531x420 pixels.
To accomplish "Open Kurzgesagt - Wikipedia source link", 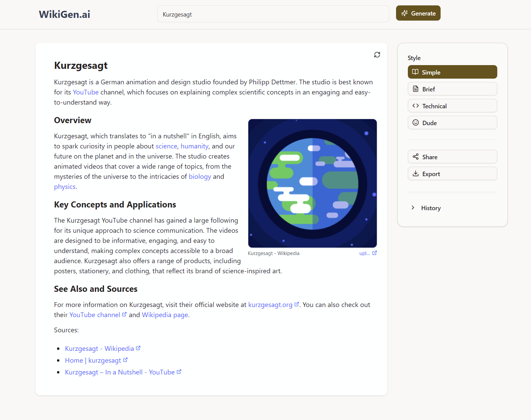I will 100,348.
